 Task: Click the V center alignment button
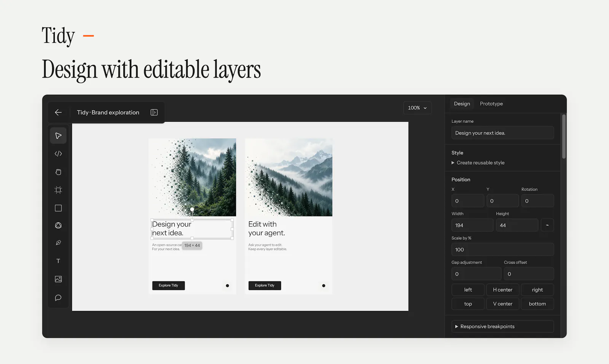(503, 304)
